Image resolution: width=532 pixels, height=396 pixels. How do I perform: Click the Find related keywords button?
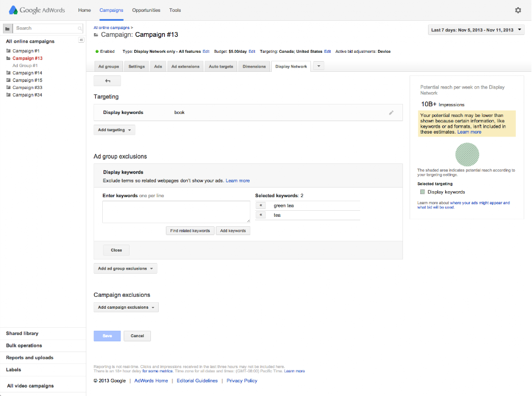click(x=190, y=230)
